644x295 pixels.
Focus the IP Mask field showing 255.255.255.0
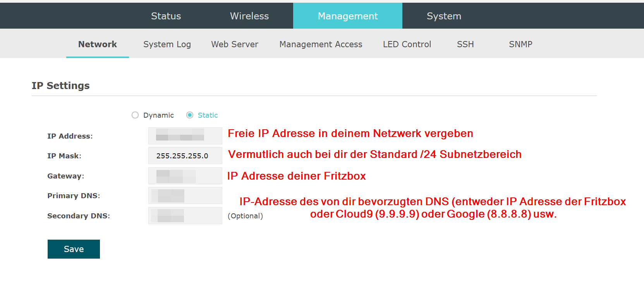click(185, 156)
